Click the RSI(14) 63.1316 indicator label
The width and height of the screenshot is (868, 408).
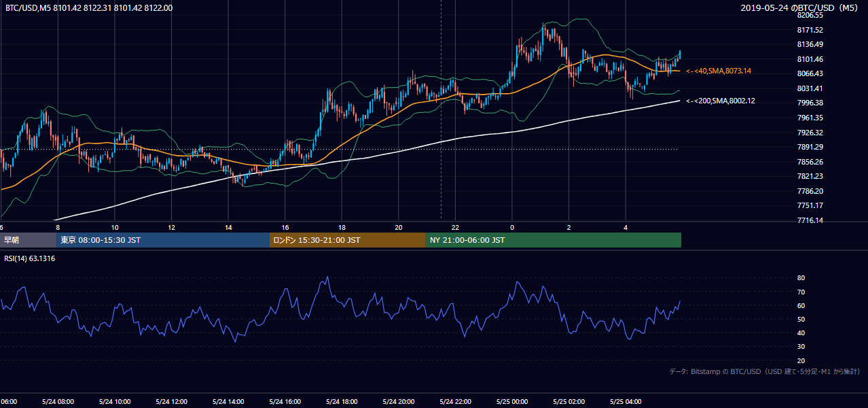[30, 258]
